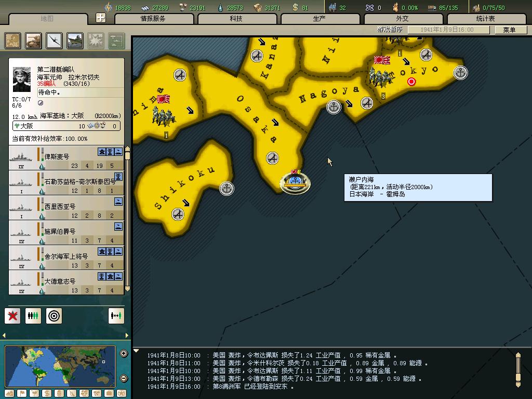This screenshot has width=532, height=399.
Task: Click the warship naval units icon
Action: coord(75,41)
